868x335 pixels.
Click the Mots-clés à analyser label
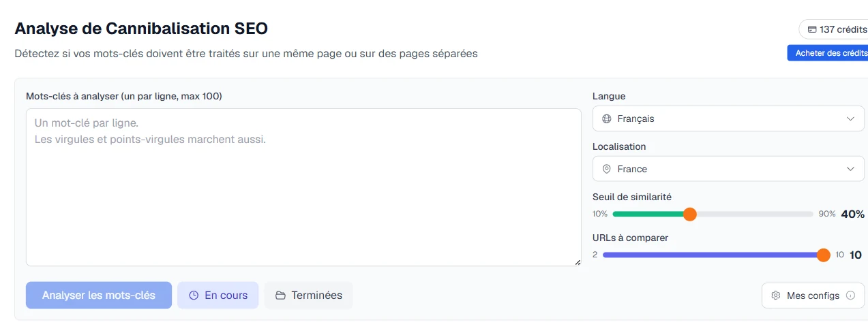coord(124,96)
